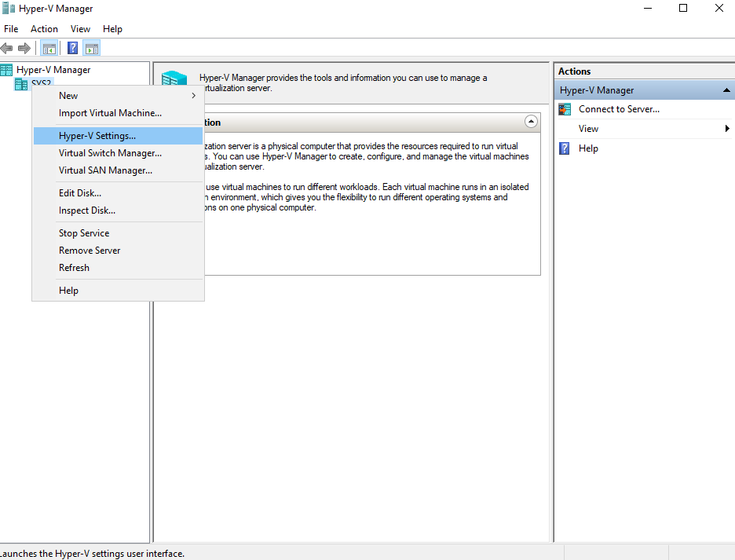
Task: Click the Help question-mark icon in Actions
Action: point(565,148)
